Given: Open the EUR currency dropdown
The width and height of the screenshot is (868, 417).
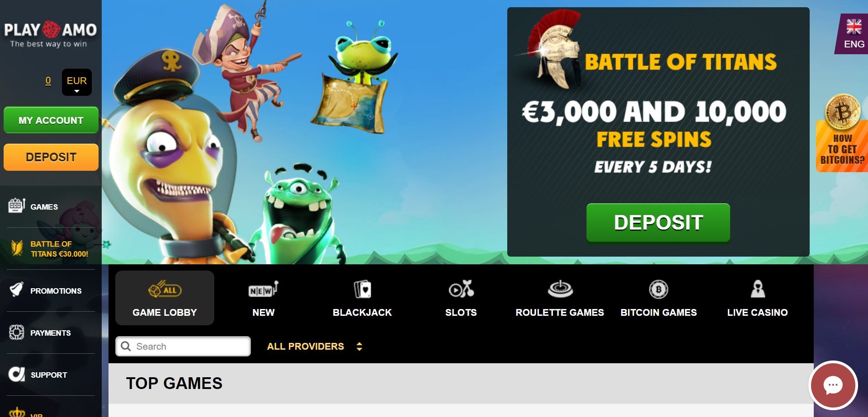Looking at the screenshot, I should point(76,82).
